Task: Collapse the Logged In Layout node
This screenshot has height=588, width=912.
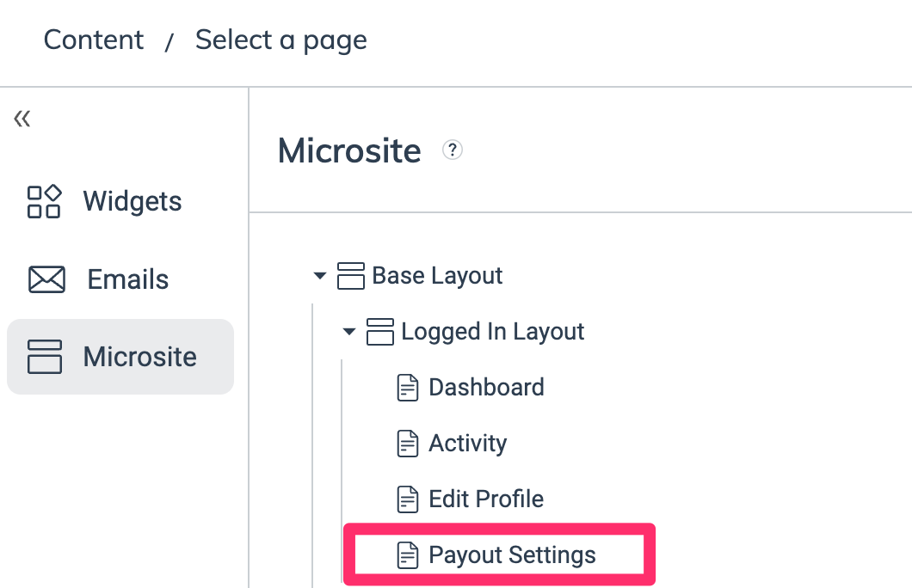Action: coord(348,332)
